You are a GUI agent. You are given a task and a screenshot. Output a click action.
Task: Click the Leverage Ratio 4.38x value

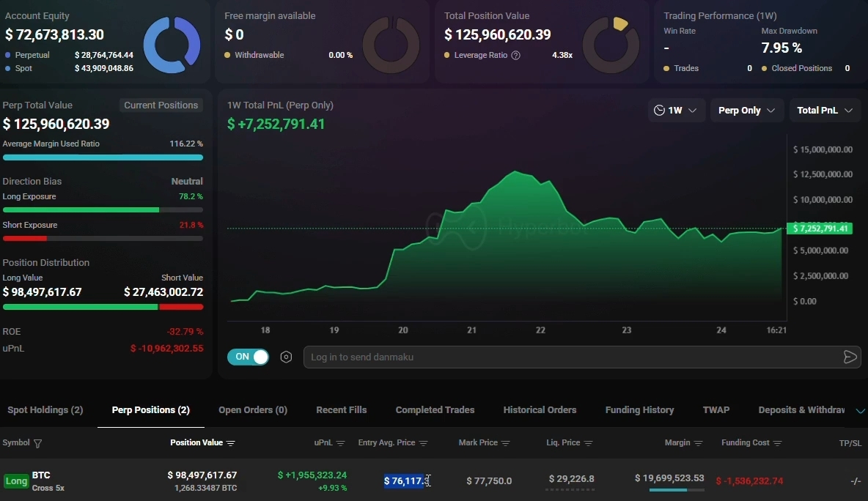pyautogui.click(x=562, y=55)
